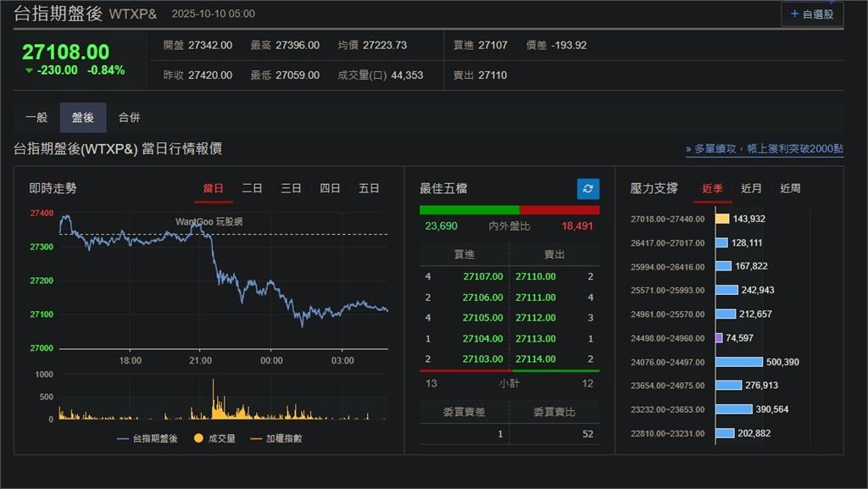Switch to the 合併 tab

(x=129, y=118)
